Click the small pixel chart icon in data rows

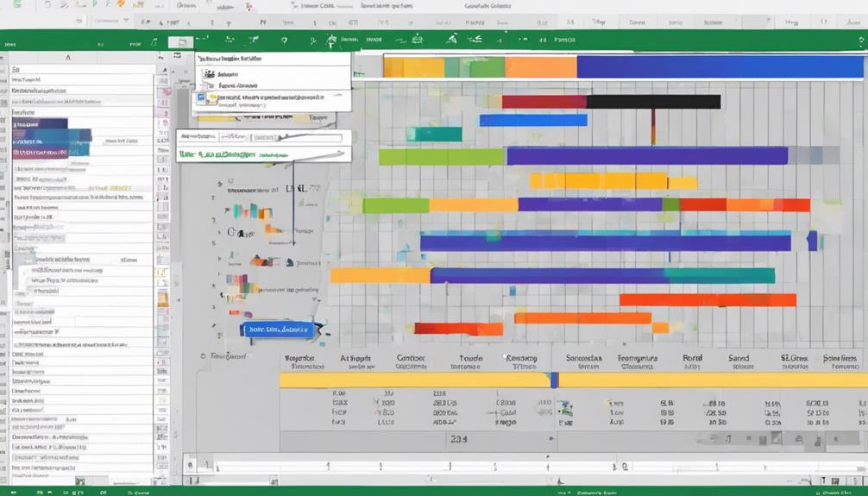click(x=564, y=410)
